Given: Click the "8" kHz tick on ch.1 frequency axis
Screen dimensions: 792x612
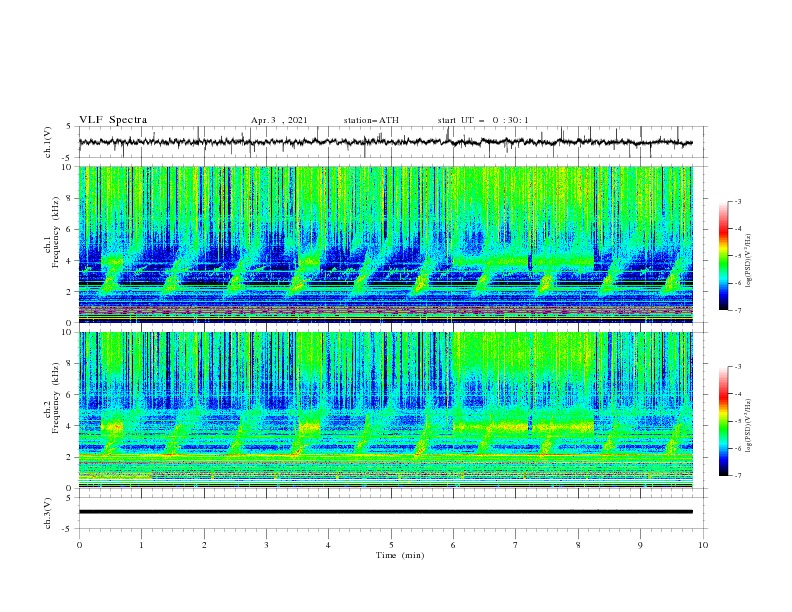Looking at the screenshot, I should [70, 198].
